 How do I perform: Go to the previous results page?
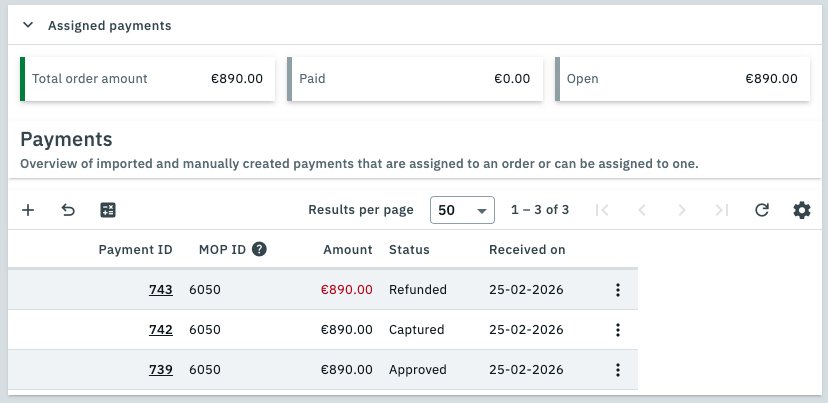coord(642,210)
